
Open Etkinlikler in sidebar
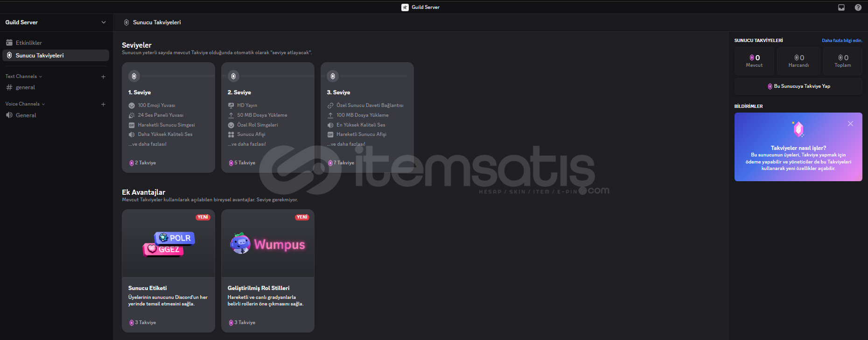click(56, 42)
